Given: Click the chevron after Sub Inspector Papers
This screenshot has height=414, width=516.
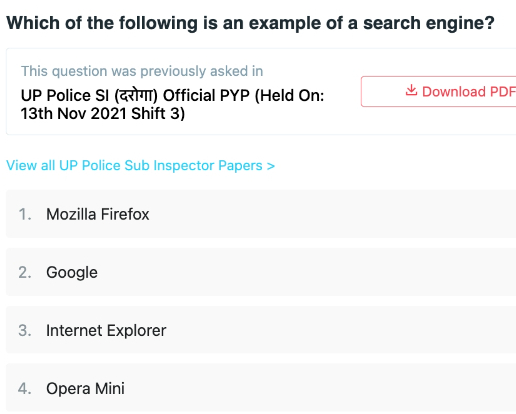Looking at the screenshot, I should pos(271,166).
